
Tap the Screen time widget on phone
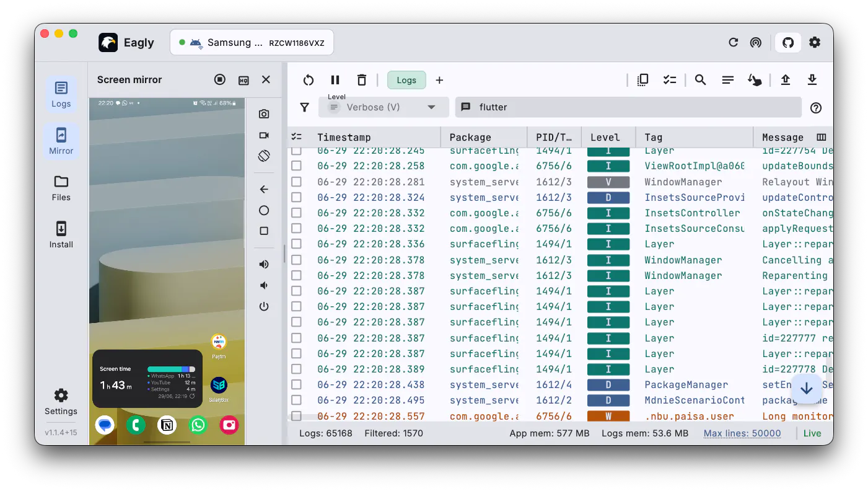[x=147, y=378]
